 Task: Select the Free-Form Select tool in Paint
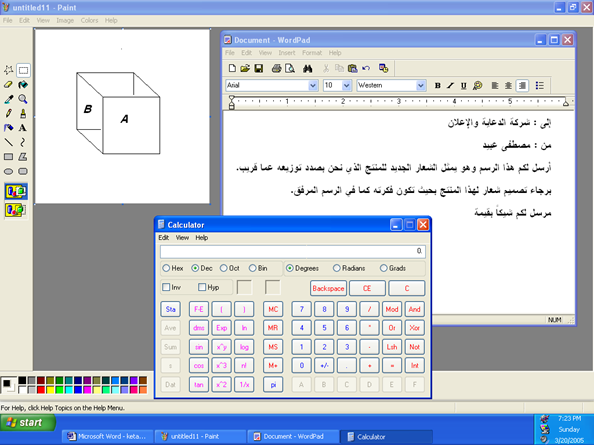pos(8,70)
